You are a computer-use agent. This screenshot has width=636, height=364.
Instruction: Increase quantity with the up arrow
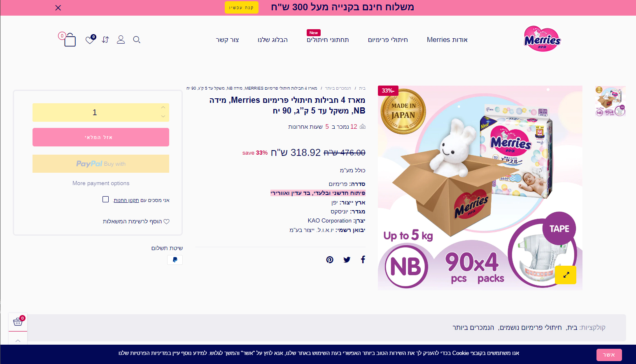coord(163,108)
